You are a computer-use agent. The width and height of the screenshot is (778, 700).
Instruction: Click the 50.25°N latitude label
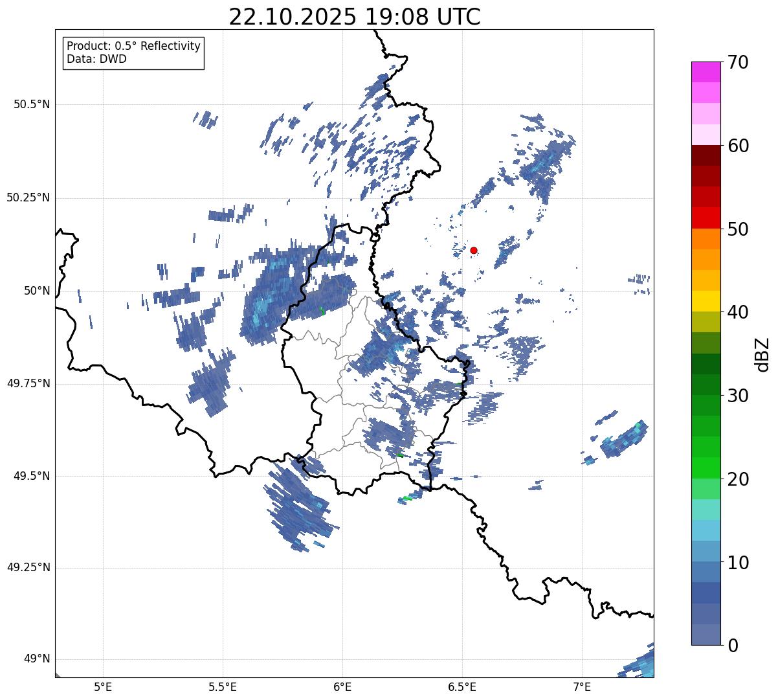coord(28,198)
